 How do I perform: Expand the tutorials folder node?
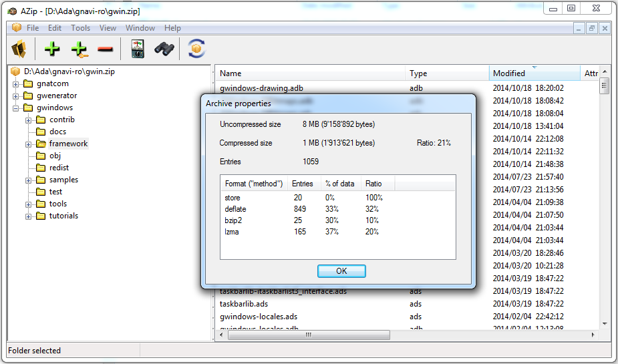click(x=28, y=216)
